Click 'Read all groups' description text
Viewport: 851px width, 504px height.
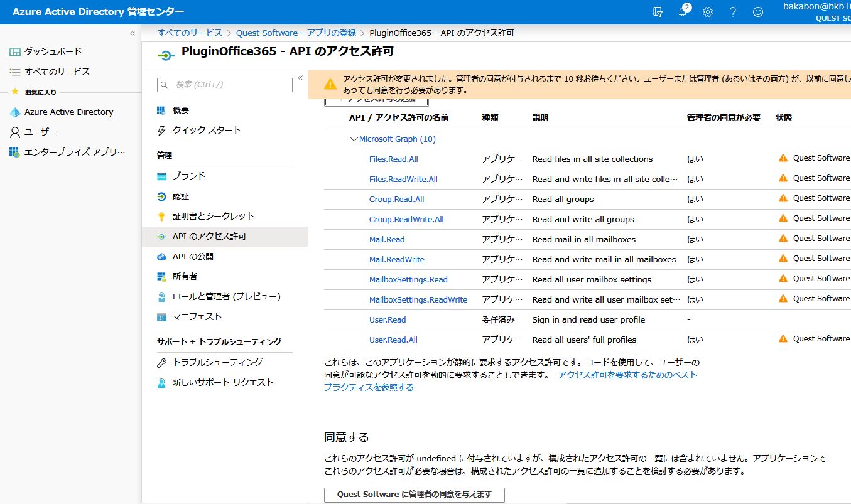coord(563,200)
